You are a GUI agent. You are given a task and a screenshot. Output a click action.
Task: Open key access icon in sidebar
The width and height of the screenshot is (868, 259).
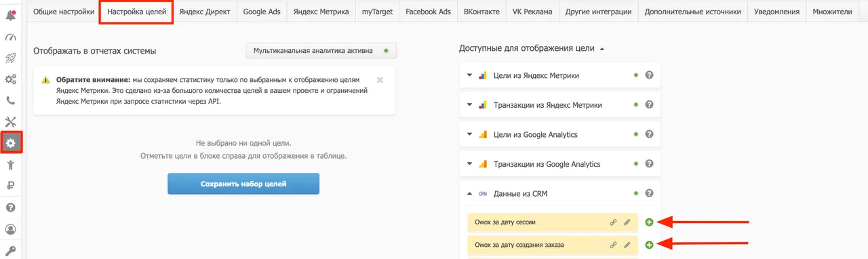11,250
